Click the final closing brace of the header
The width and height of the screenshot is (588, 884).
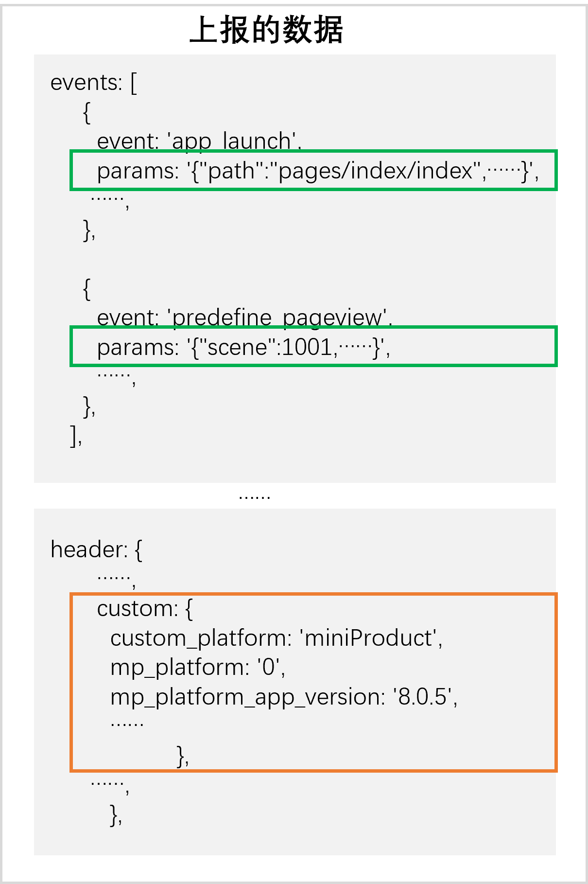(x=116, y=815)
